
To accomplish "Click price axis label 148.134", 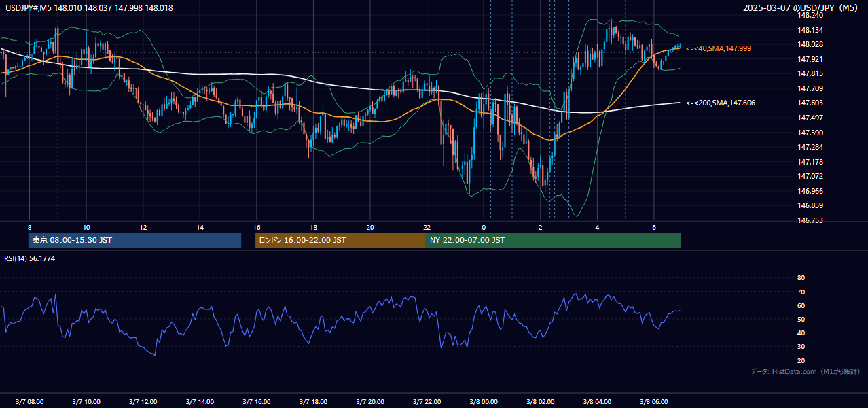I will [x=811, y=30].
